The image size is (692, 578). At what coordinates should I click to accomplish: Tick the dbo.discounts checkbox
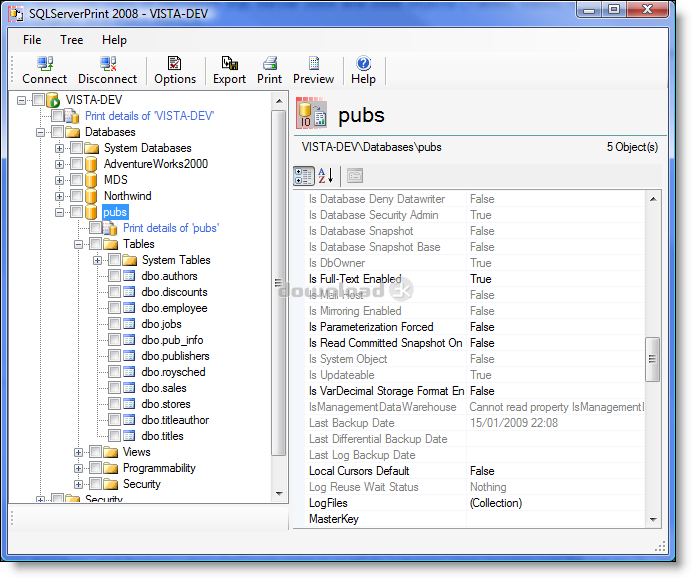114,292
